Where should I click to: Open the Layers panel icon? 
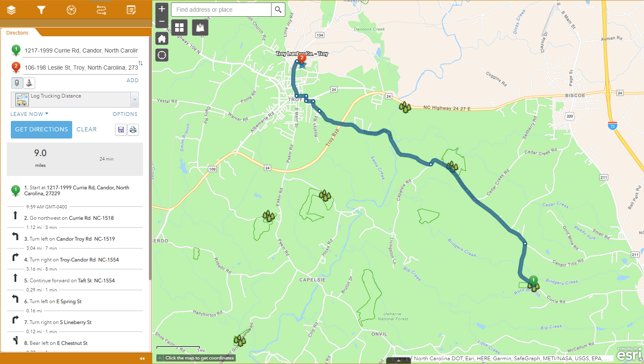[11, 10]
